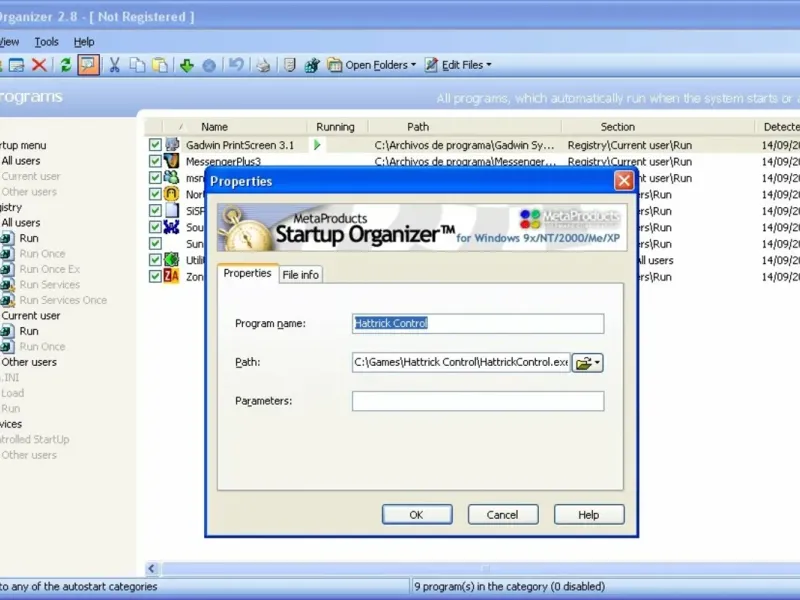Click the green refresh arrows icon
800x600 pixels.
(x=65, y=65)
